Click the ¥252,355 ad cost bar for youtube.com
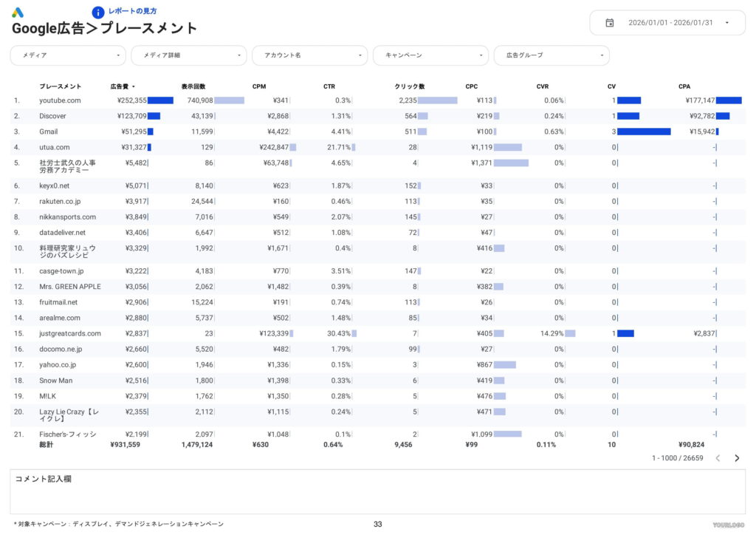Screen dimensions: 756x535 (x=160, y=100)
